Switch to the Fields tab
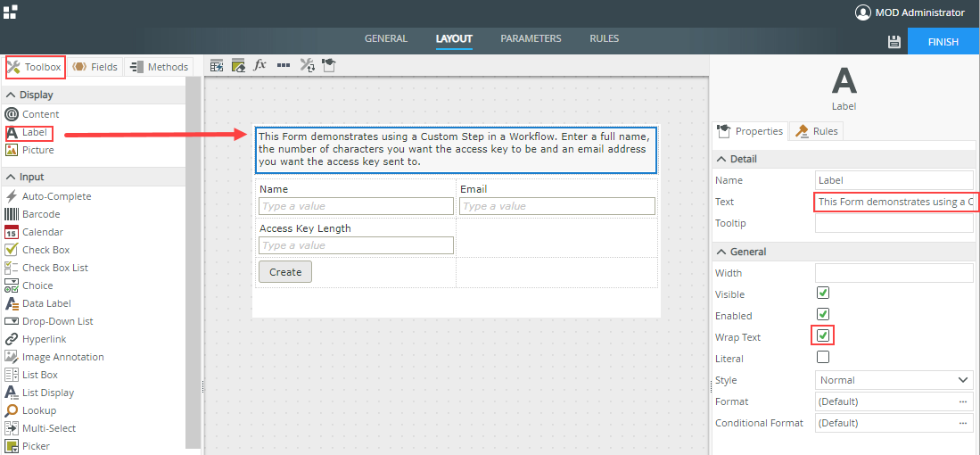Image resolution: width=980 pixels, height=455 pixels. coord(95,67)
